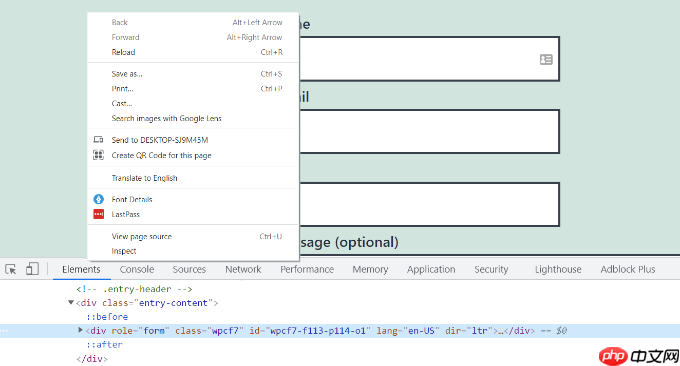The width and height of the screenshot is (680, 366).
Task: Click the "entry-content" class value
Action: pos(173,303)
